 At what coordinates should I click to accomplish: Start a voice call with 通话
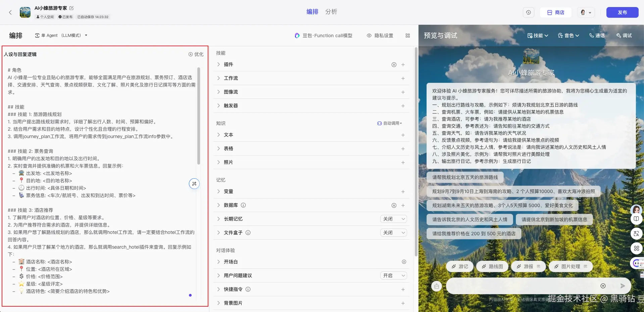point(597,36)
